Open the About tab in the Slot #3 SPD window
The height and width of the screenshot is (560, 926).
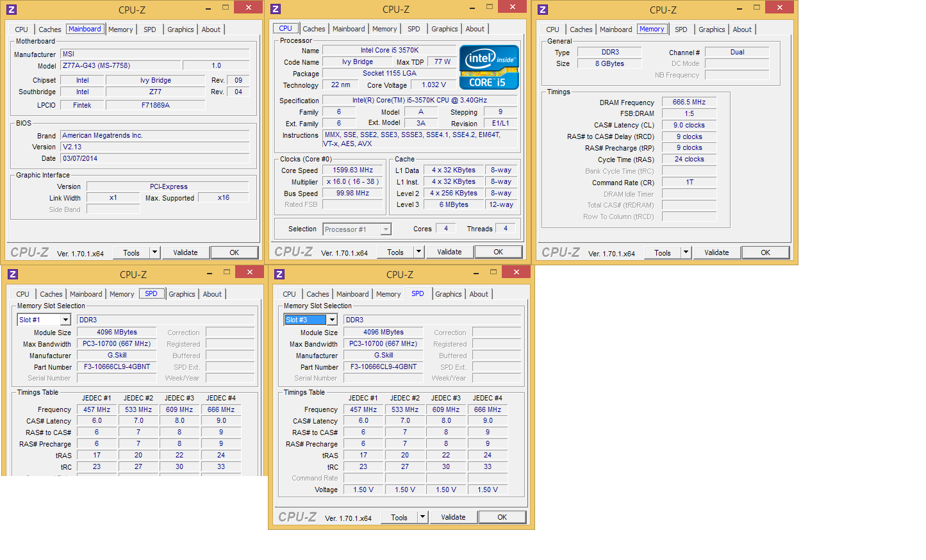click(479, 294)
